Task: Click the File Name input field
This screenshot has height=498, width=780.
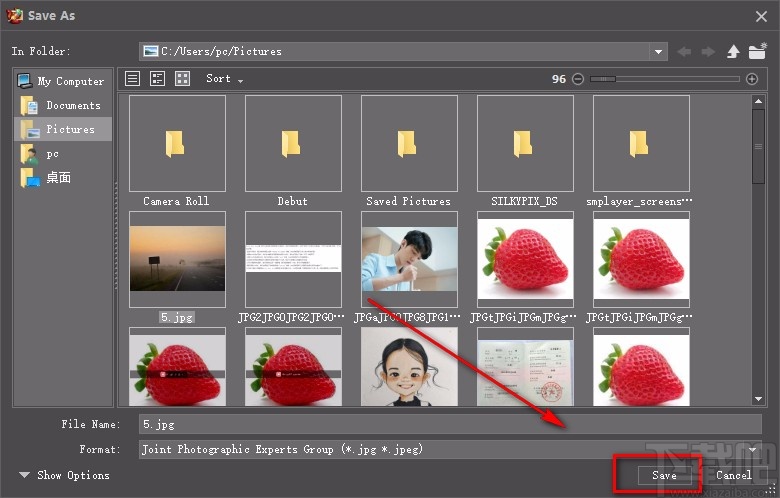Action: pyautogui.click(x=450, y=424)
